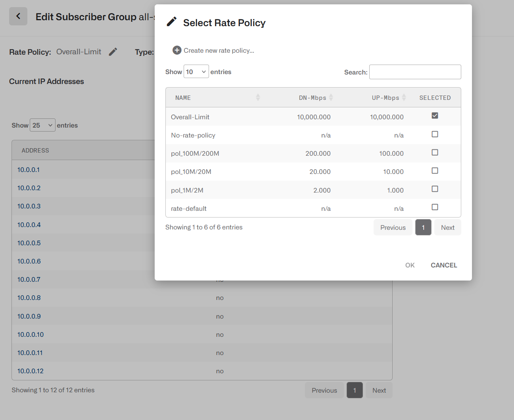
Task: Click the Select Rate Policy pencil icon
Action: [171, 22]
